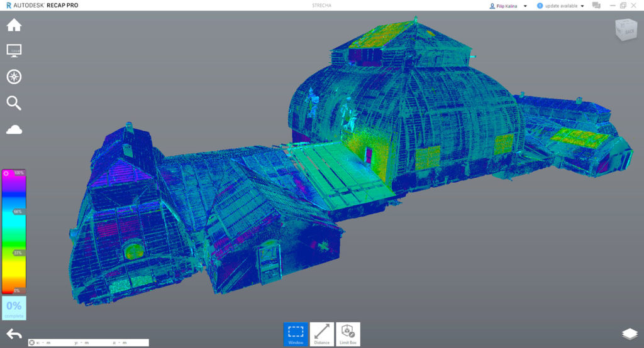Open the feedback chat bubbles icon
Image resolution: width=644 pixels, height=348 pixels.
[596, 6]
